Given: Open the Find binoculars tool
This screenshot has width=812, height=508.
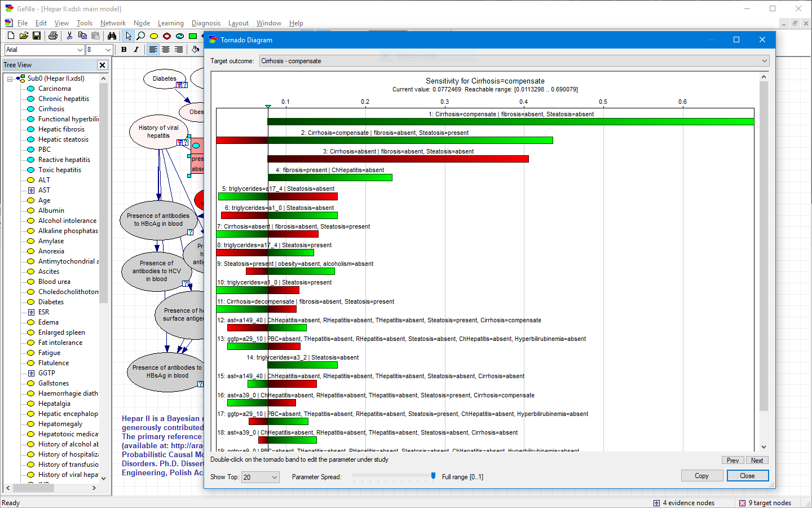Looking at the screenshot, I should pos(112,36).
